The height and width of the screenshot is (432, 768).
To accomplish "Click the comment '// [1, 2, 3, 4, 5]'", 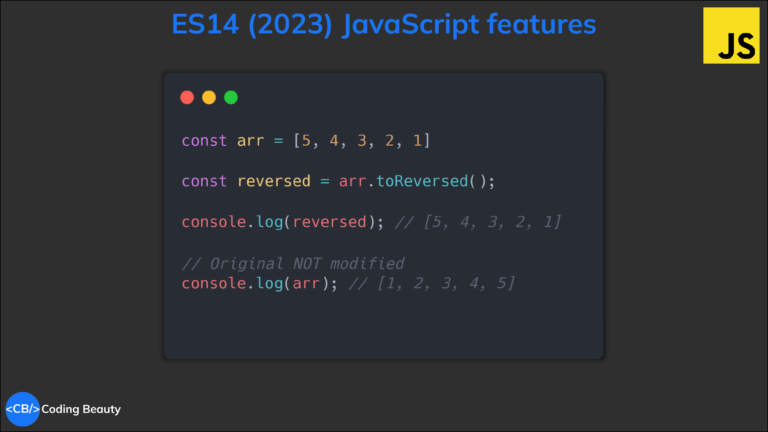I will click(x=432, y=283).
